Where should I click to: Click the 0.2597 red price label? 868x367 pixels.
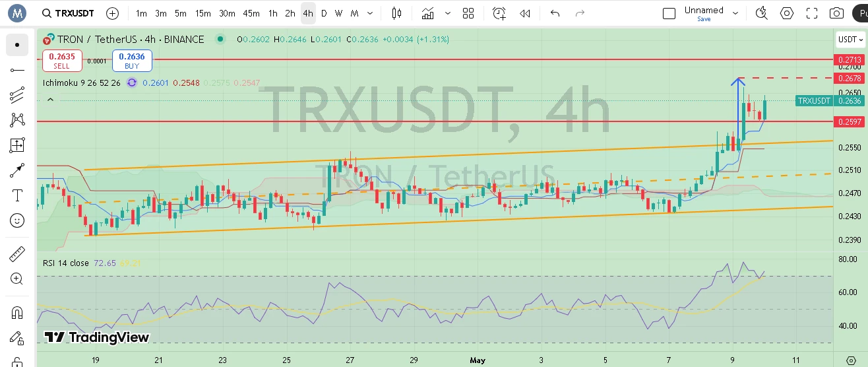850,121
